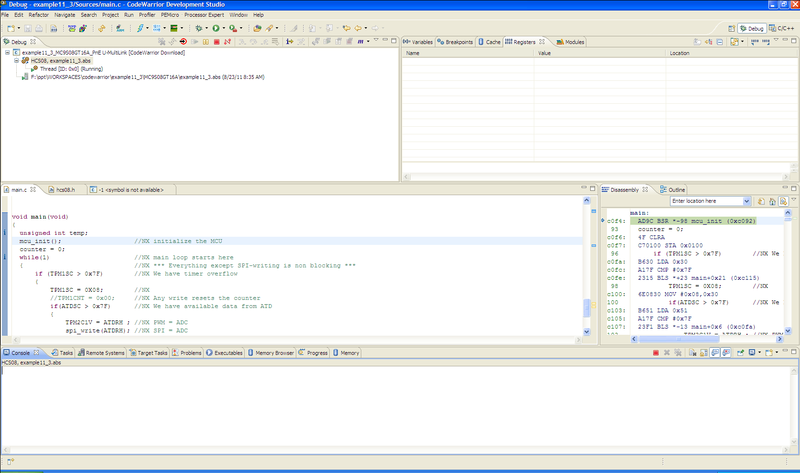This screenshot has height=473, width=800.
Task: Collapse the example11_3 launch tree node
Action: click(7, 53)
